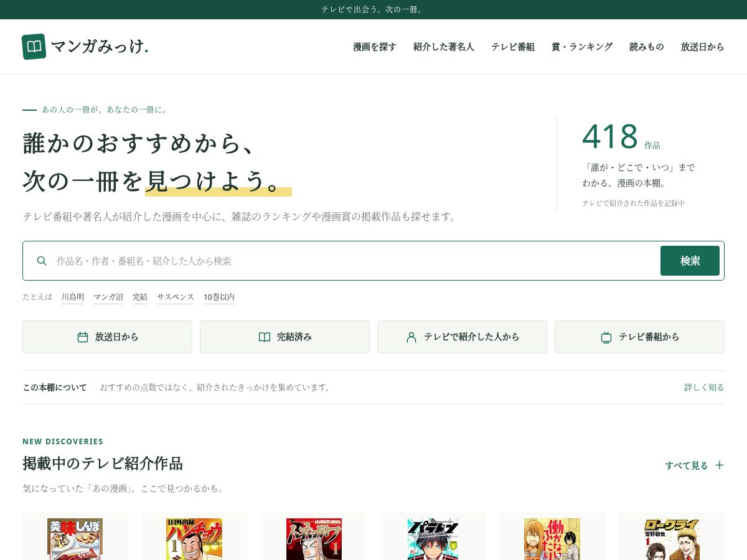
Task: Open the ハンチョウ manga cover thumbnail
Action: 194,539
